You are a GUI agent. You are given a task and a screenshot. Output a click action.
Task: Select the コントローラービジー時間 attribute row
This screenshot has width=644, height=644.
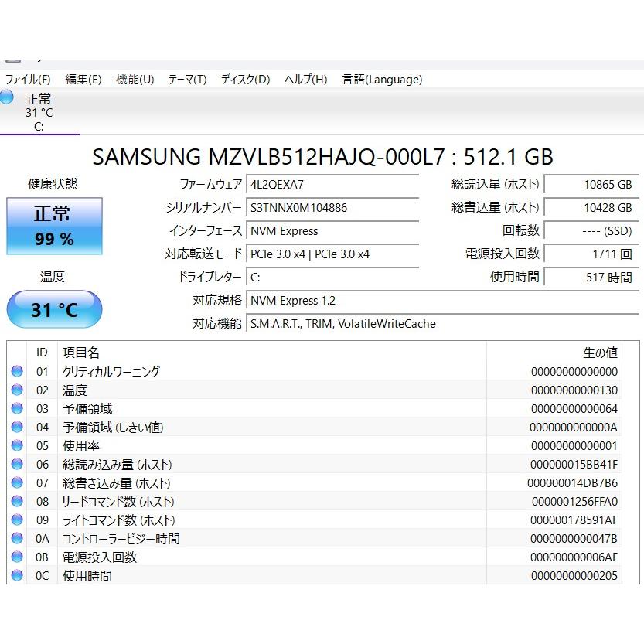(x=314, y=538)
